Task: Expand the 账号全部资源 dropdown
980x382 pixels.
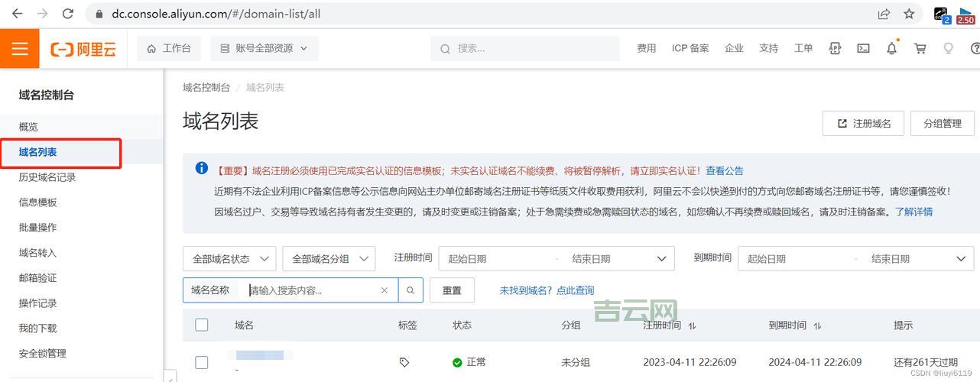Action: click(264, 48)
